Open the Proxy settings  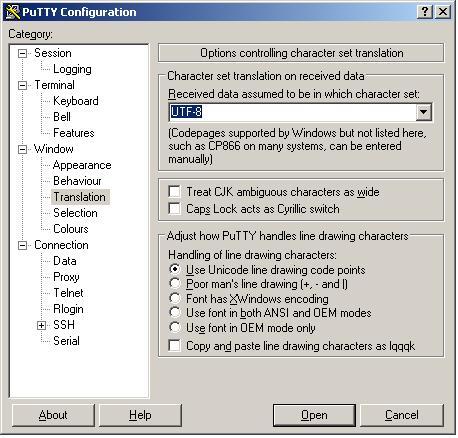(x=66, y=277)
